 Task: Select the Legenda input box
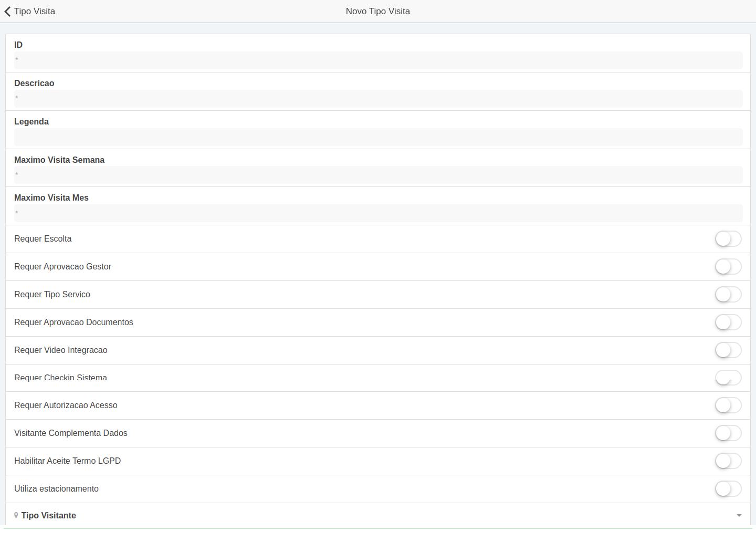click(378, 137)
